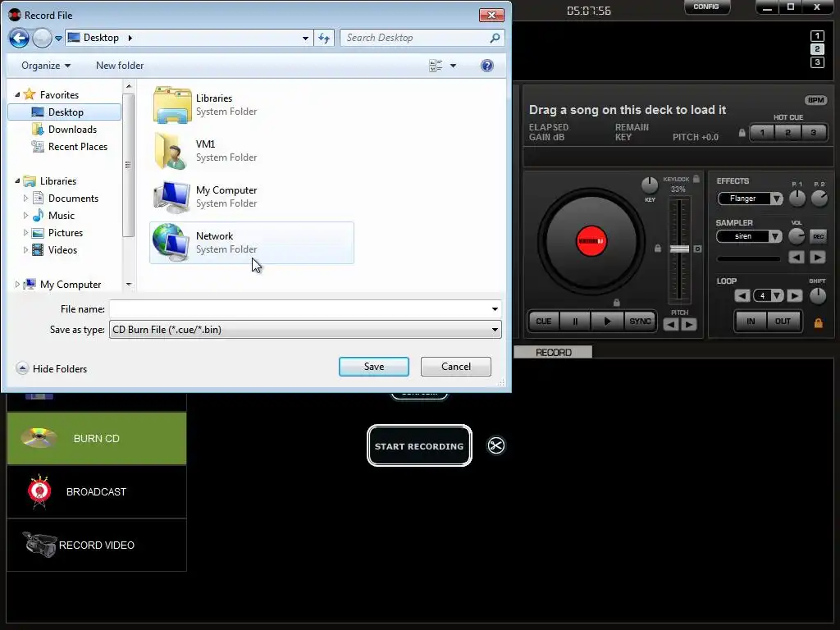Screen dimensions: 840x630
Task: Trigger HOT CUE 2
Action: [x=788, y=132]
